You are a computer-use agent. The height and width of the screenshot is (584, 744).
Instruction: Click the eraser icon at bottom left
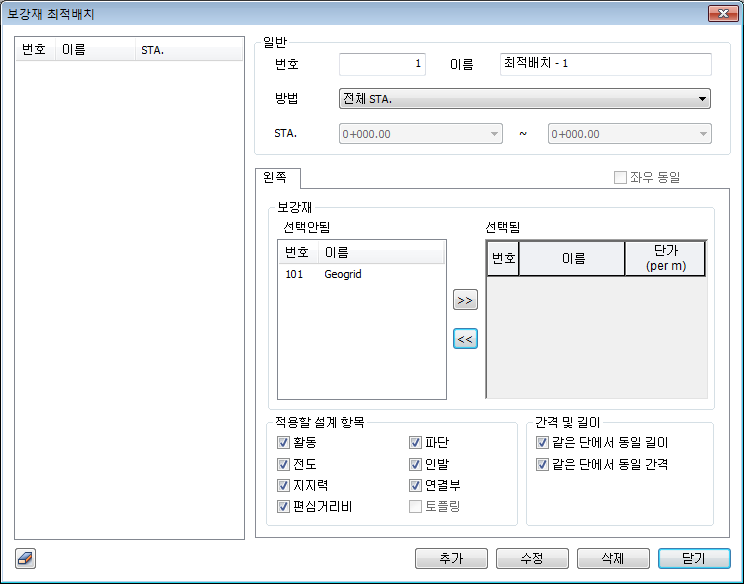26,558
